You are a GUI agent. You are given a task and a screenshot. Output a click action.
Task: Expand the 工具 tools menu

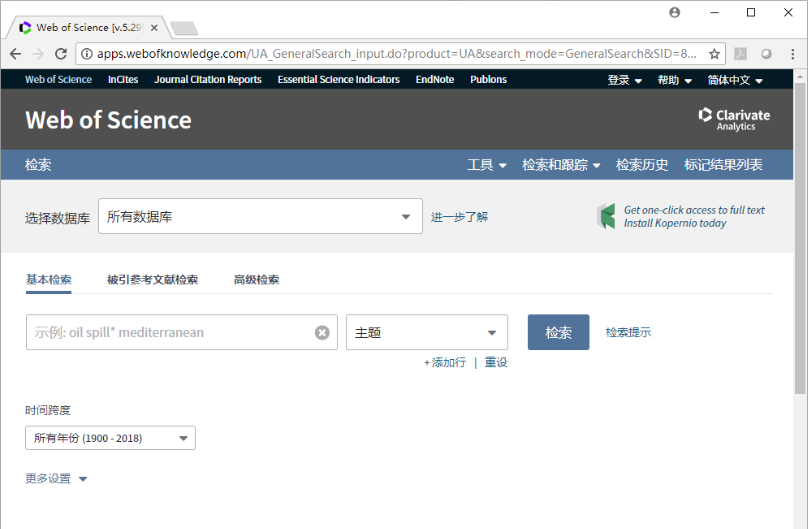[487, 165]
